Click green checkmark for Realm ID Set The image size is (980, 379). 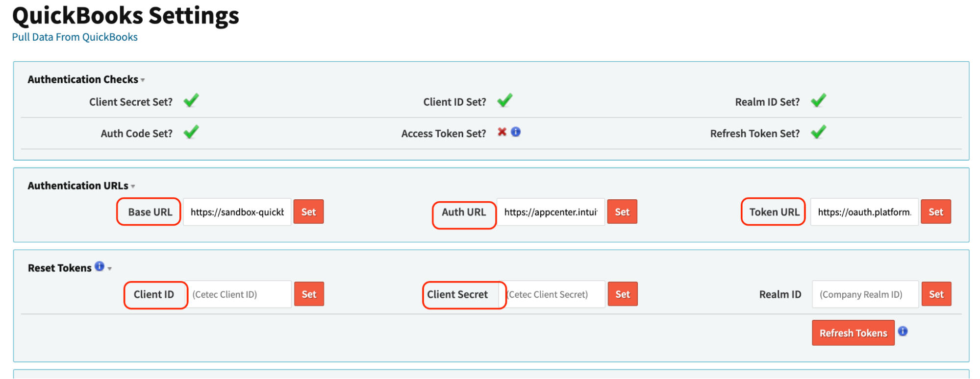click(x=818, y=100)
